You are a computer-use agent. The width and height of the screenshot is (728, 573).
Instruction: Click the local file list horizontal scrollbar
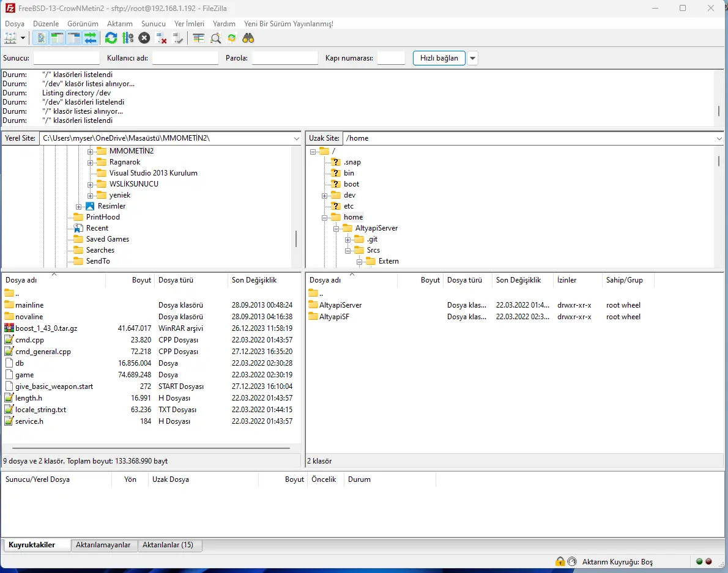[151, 448]
